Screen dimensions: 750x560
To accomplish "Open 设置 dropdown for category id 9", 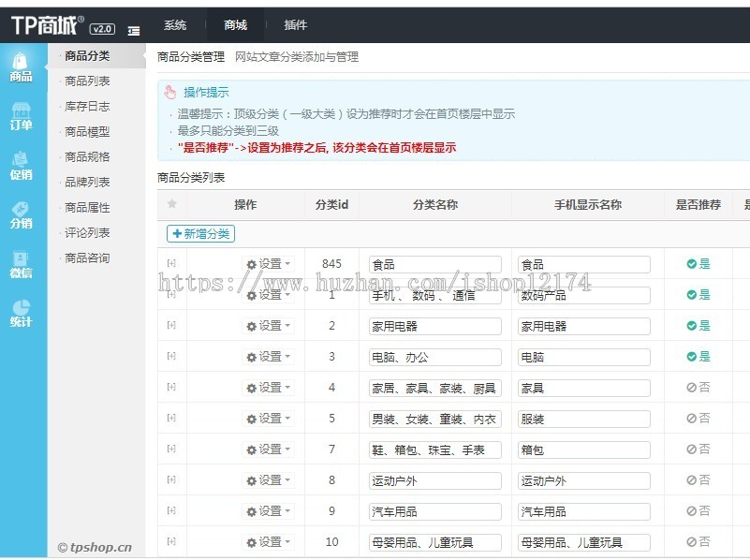I will (269, 511).
